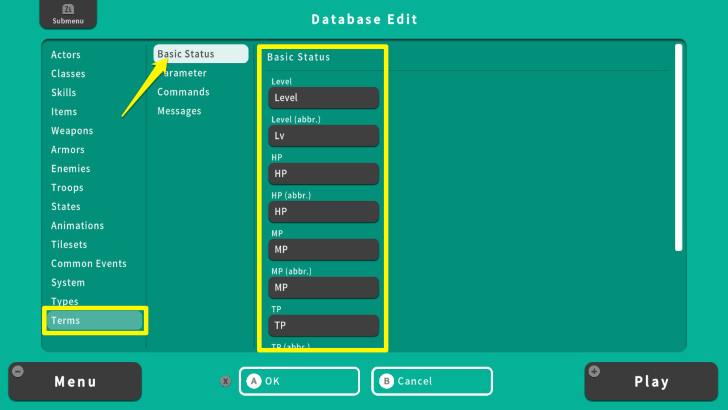Click the minus icon on Menu button
The height and width of the screenshot is (410, 728).
coord(18,371)
